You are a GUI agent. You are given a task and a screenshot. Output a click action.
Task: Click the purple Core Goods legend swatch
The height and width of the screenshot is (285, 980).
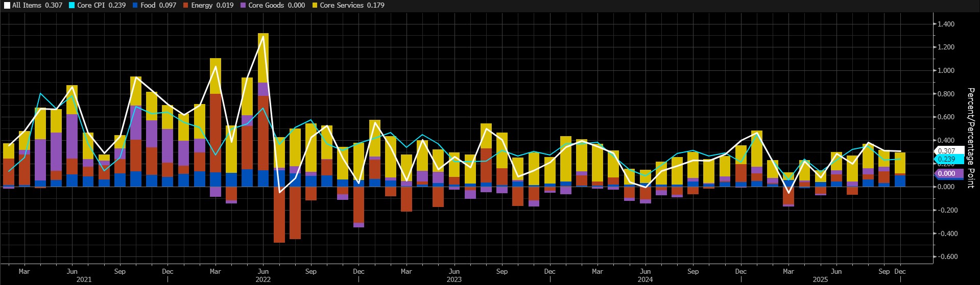tap(243, 6)
